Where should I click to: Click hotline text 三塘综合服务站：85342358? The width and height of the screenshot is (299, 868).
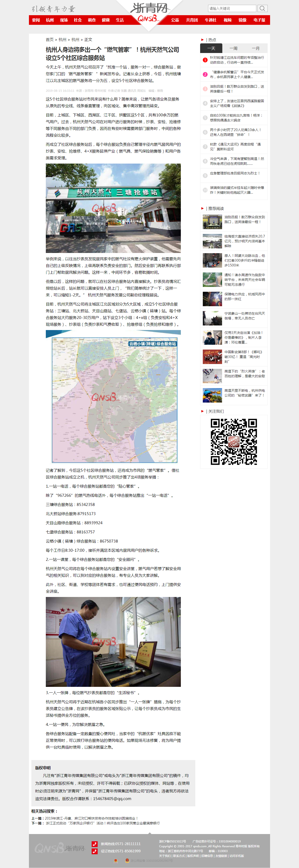click(70, 505)
